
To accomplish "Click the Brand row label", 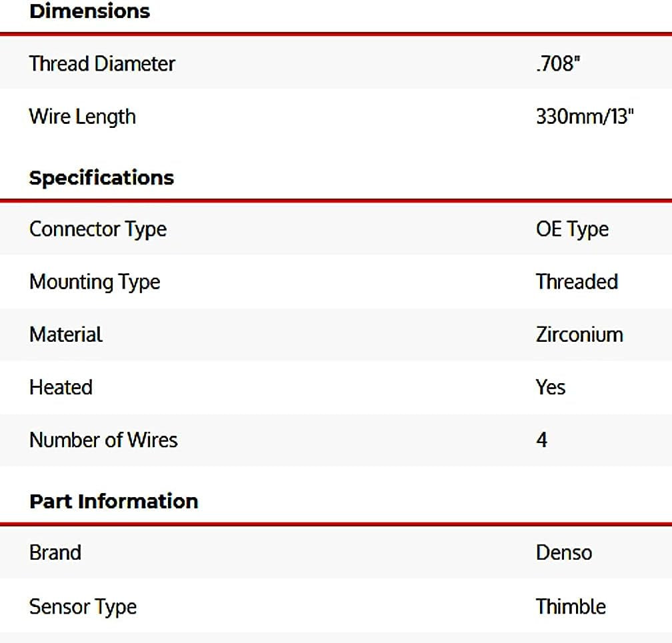I will click(55, 552).
